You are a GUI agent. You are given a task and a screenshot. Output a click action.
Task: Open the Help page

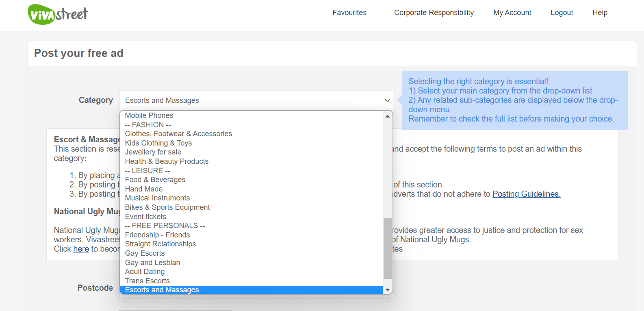[x=600, y=13]
